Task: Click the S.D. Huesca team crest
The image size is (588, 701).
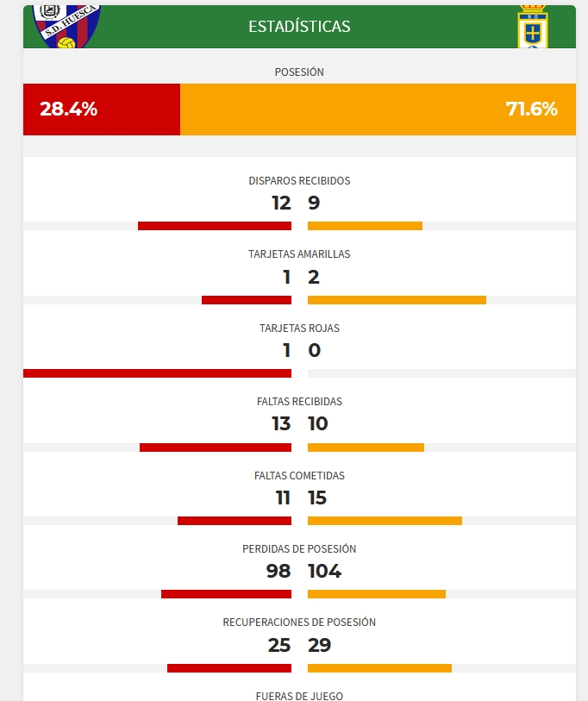Action: pyautogui.click(x=66, y=26)
